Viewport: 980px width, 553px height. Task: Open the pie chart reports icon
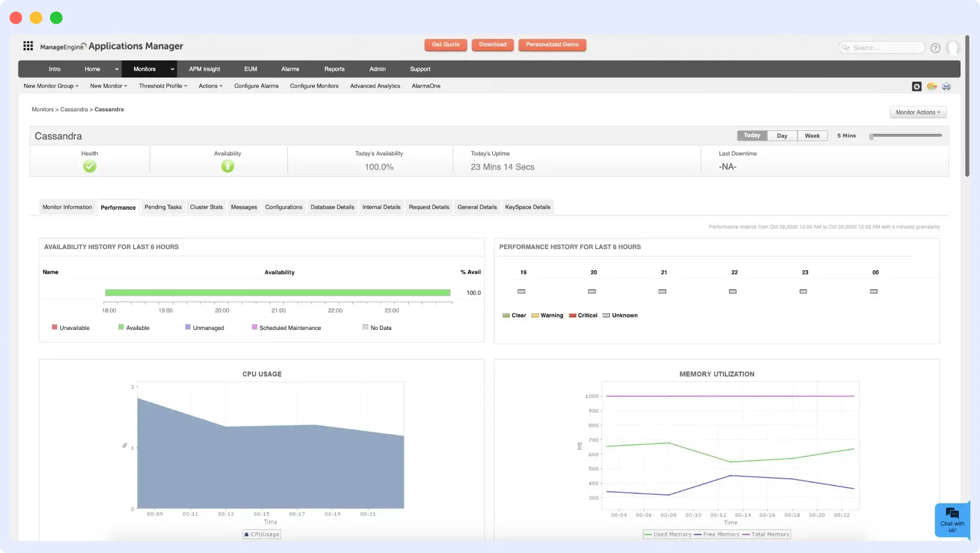point(931,86)
